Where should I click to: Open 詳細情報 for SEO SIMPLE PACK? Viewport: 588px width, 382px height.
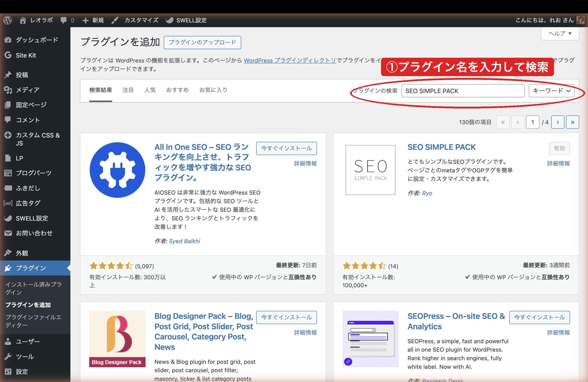[x=558, y=164]
